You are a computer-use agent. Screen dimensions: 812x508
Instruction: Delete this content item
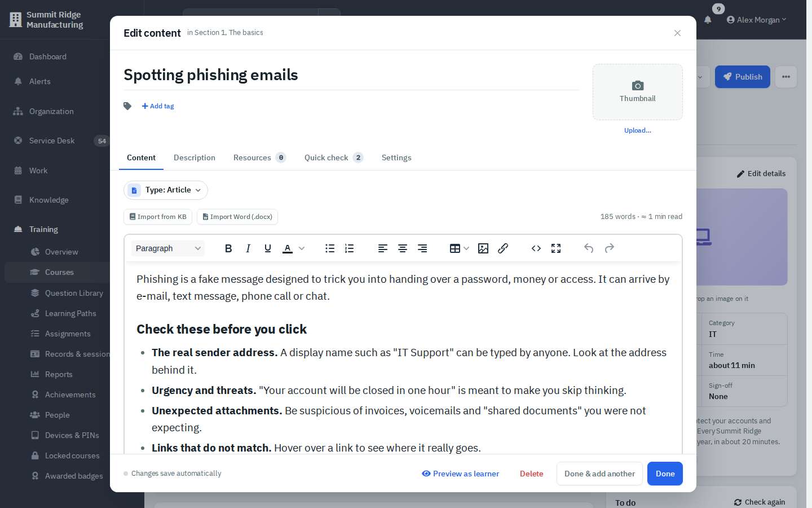532,474
